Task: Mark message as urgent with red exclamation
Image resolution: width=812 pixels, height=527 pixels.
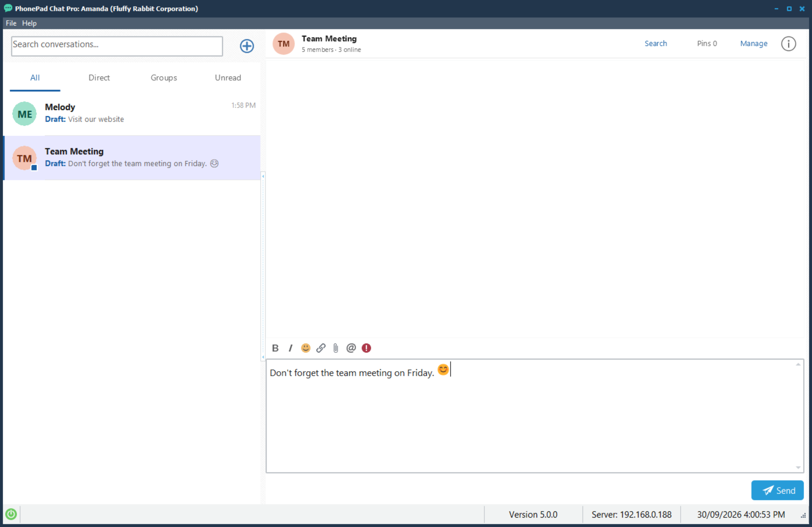Action: (366, 348)
